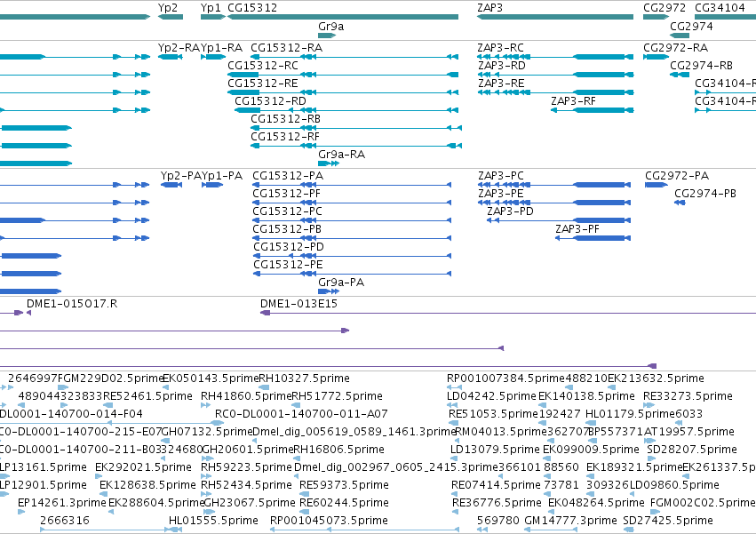
Task: Click EST RE07414.5prime
Action: pos(496,485)
